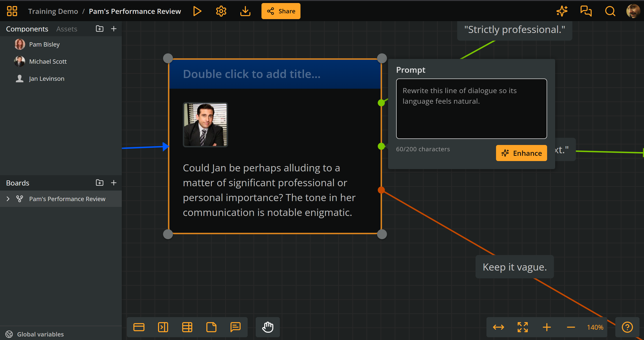
Task: Click the Enhance button
Action: 521,153
